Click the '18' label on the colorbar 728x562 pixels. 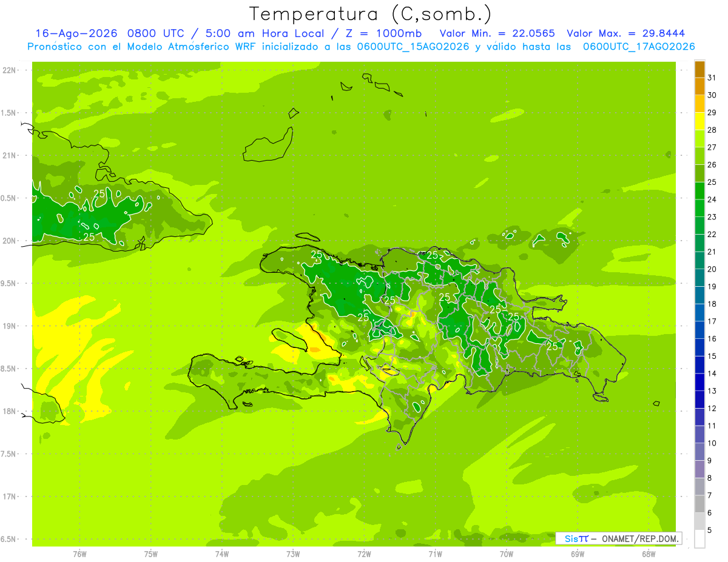click(712, 304)
